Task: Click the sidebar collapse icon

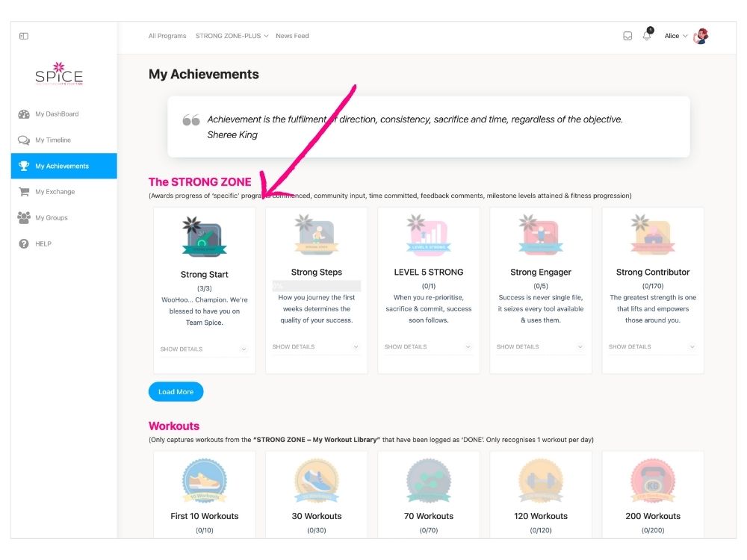Action: [24, 36]
